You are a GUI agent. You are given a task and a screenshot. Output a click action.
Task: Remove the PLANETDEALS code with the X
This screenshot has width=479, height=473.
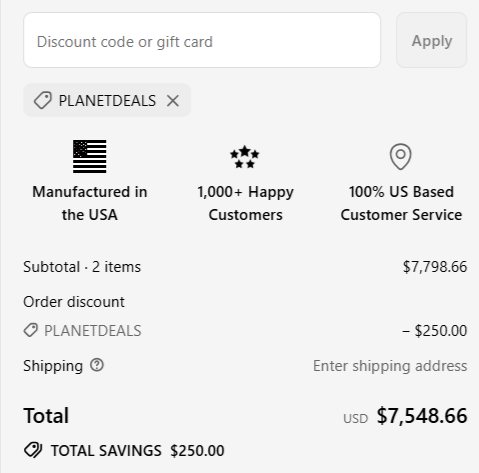tap(173, 100)
